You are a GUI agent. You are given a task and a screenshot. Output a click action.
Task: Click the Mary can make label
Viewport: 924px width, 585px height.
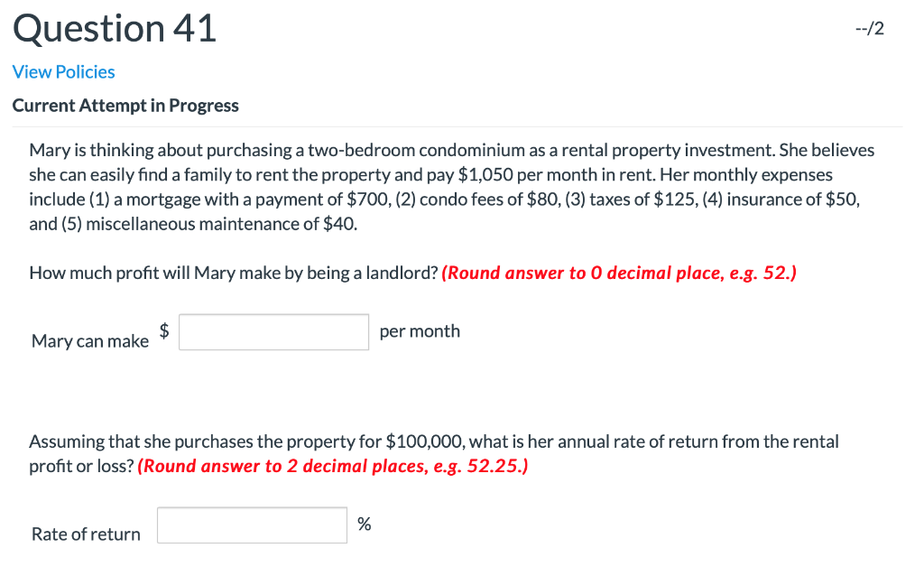pos(89,341)
